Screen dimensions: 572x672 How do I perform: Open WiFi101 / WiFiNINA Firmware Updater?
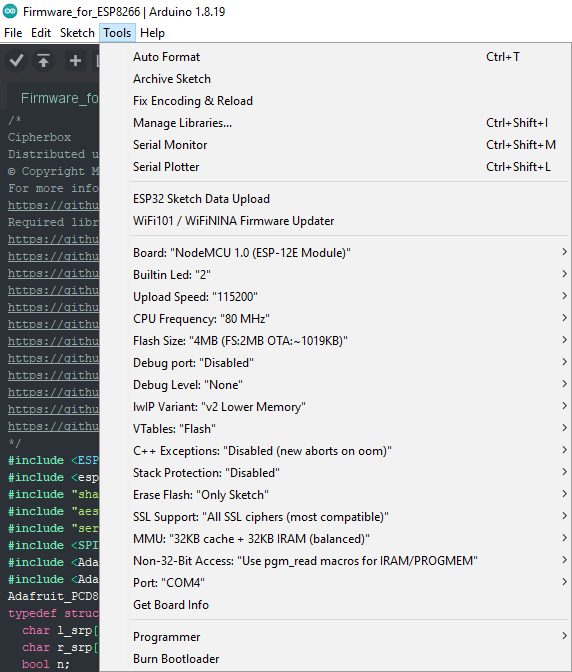(335, 221)
